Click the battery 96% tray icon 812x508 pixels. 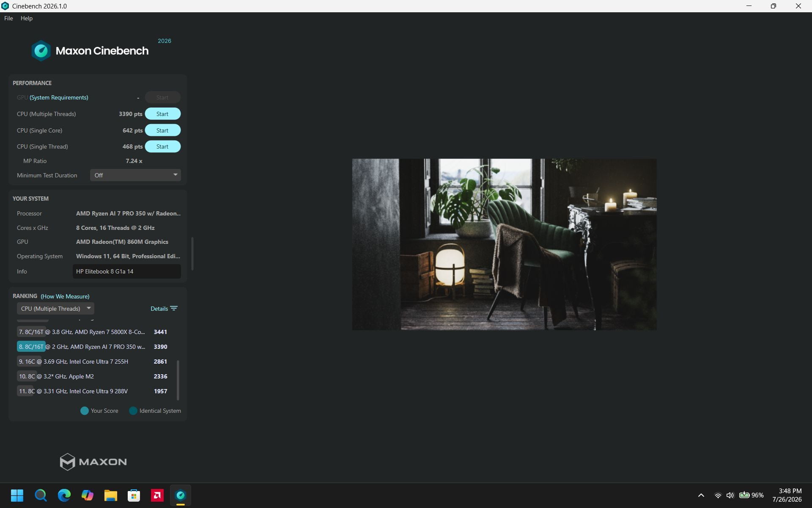(x=751, y=495)
